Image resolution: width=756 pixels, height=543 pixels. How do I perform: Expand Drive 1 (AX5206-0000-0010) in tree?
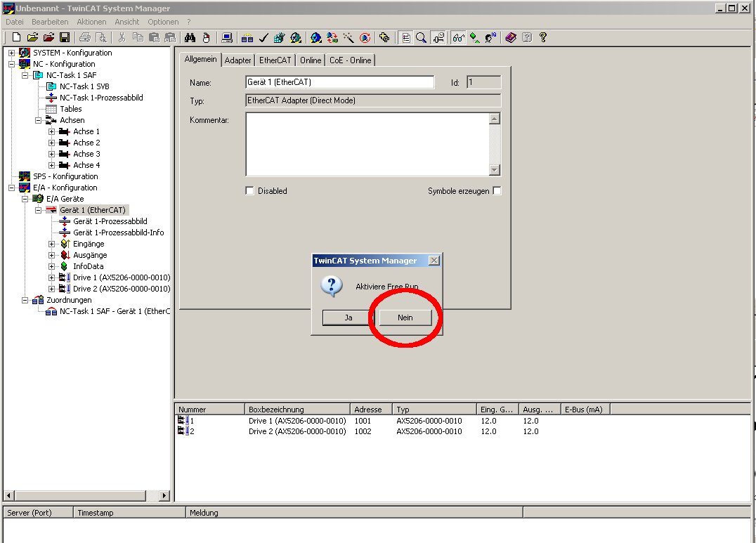51,277
